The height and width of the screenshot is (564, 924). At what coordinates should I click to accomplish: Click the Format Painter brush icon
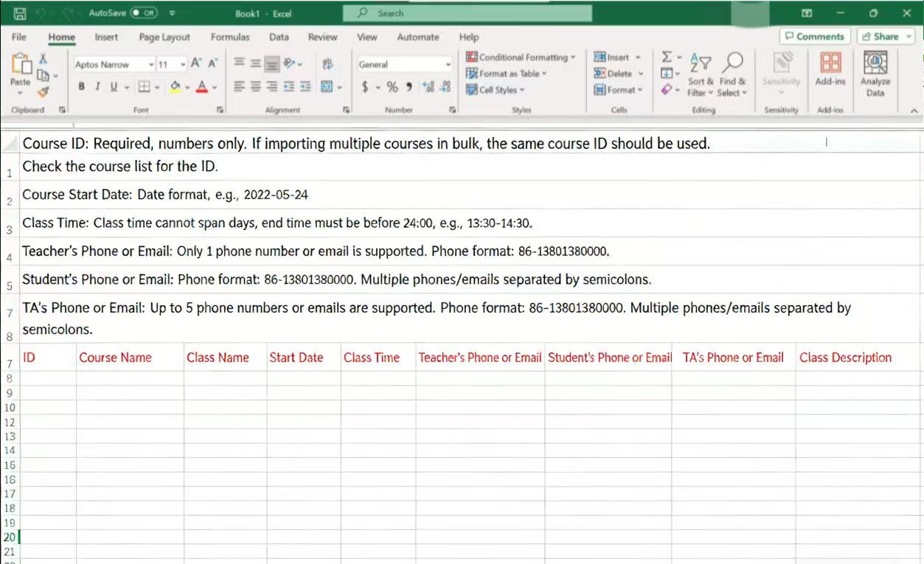43,92
